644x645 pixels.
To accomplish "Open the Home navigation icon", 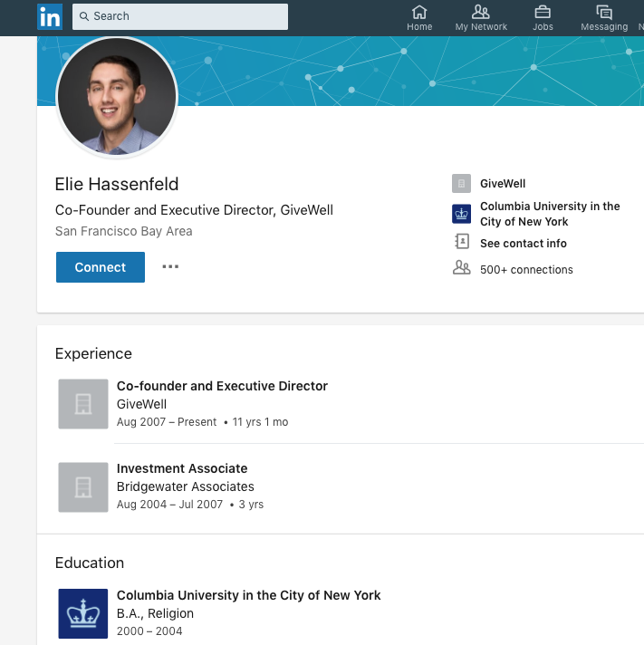I will 419,13.
